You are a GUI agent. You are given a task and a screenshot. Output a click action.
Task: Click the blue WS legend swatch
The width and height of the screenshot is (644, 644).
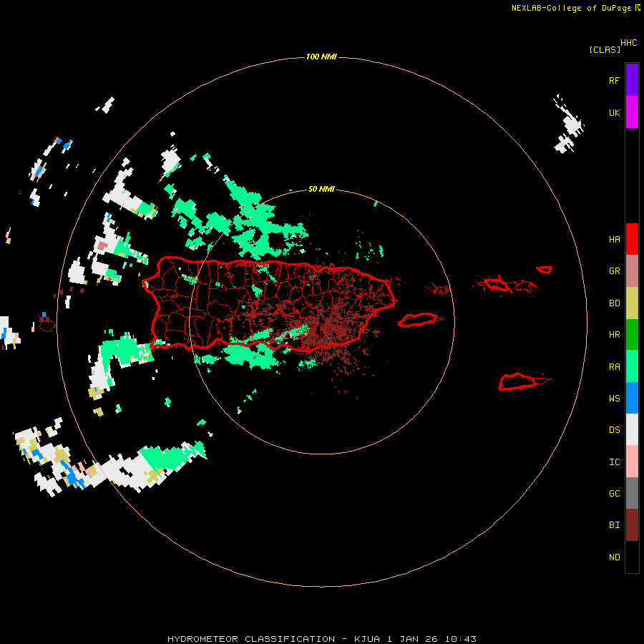click(x=632, y=398)
